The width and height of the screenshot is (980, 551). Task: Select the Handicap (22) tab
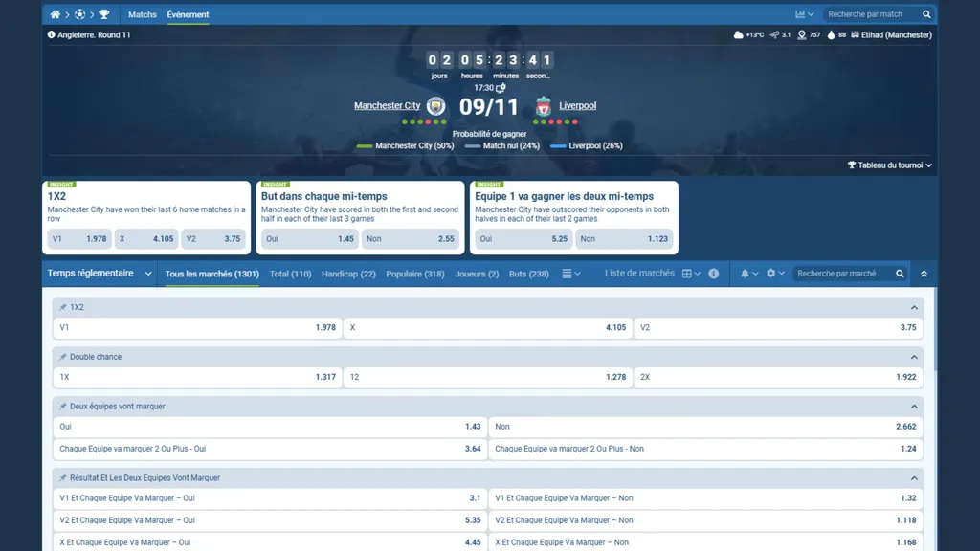tap(348, 274)
